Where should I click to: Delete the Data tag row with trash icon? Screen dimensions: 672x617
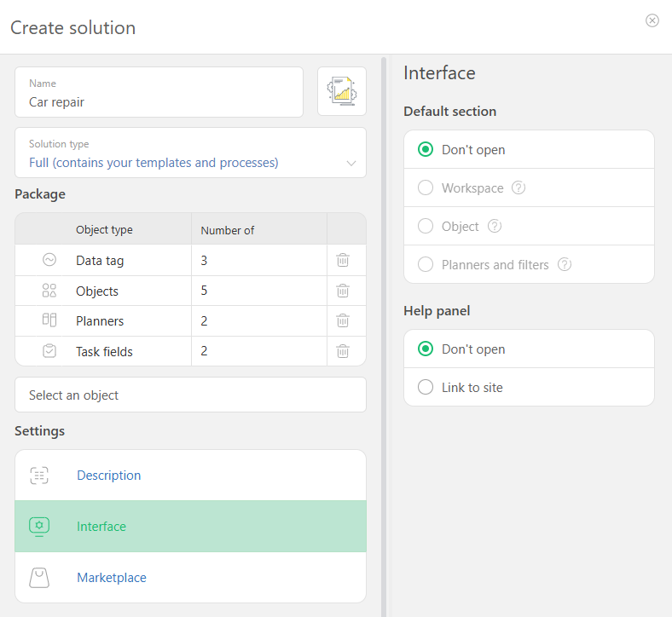point(343,260)
